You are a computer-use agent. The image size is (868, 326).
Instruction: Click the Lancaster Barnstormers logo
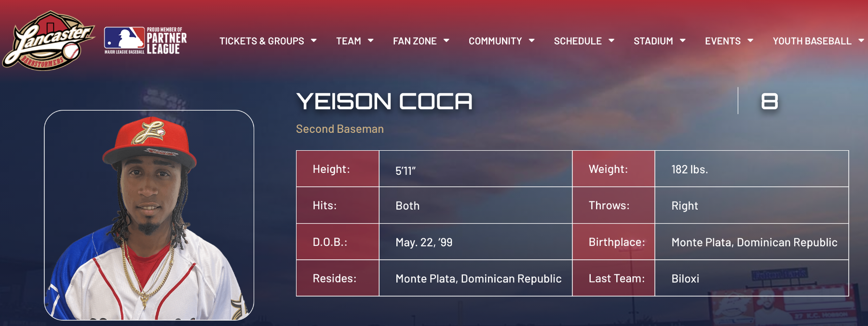click(48, 41)
